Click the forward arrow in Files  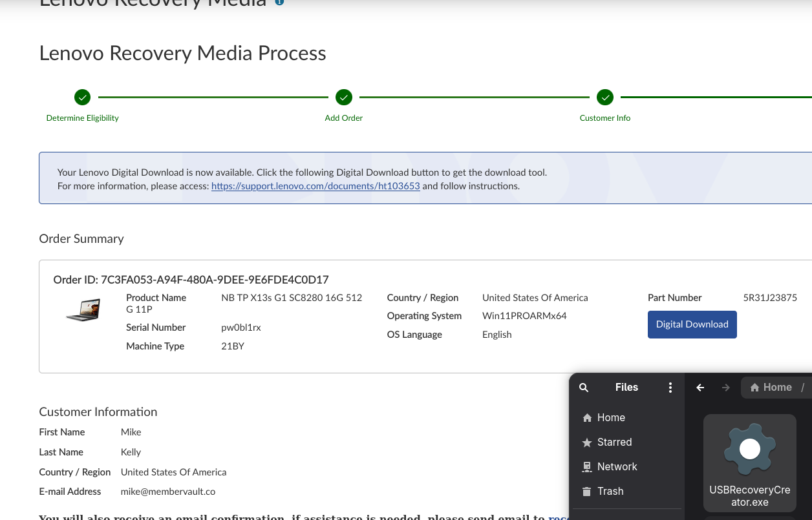point(725,388)
